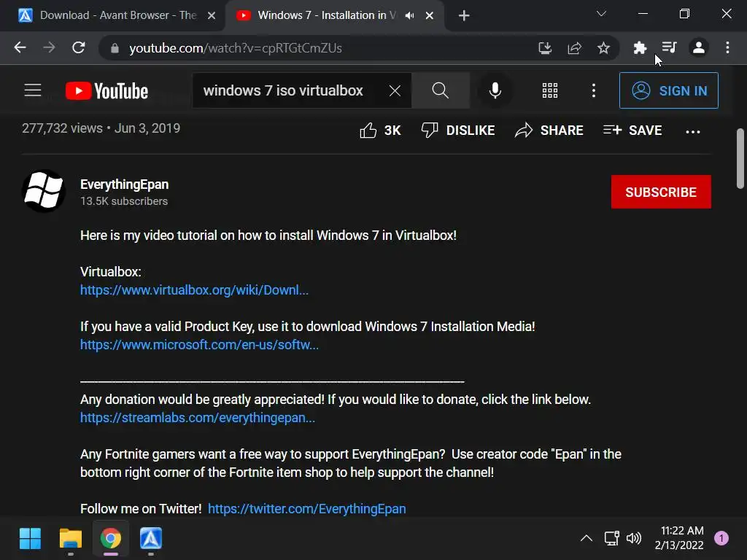Open the volume control in tray
Viewport: 747px width, 560px height.
[x=634, y=538]
